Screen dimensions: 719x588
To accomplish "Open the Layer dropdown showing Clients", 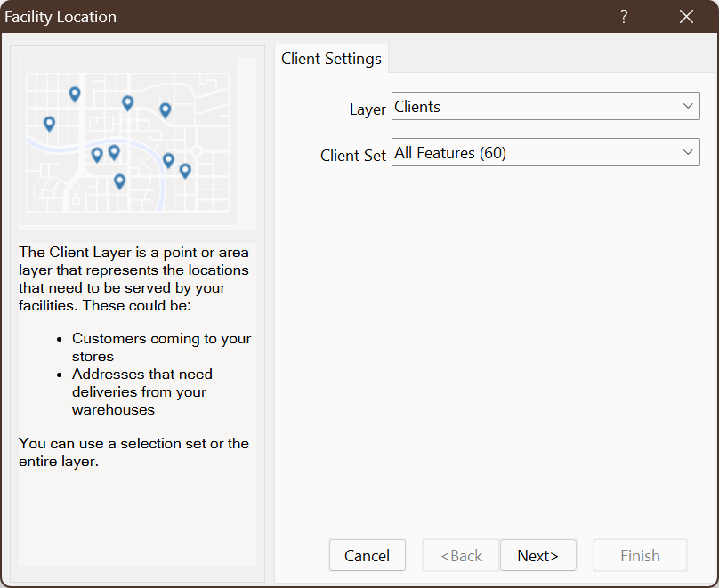I will click(x=545, y=106).
